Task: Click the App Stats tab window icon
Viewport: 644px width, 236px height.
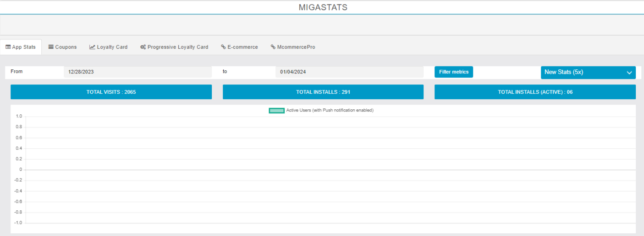Action: coord(8,47)
